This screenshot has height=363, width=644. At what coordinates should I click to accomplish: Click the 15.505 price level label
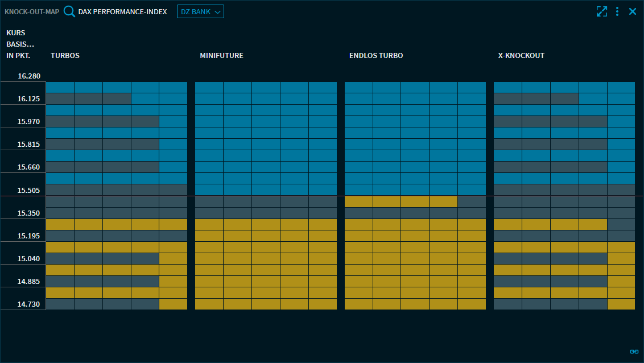click(x=29, y=190)
